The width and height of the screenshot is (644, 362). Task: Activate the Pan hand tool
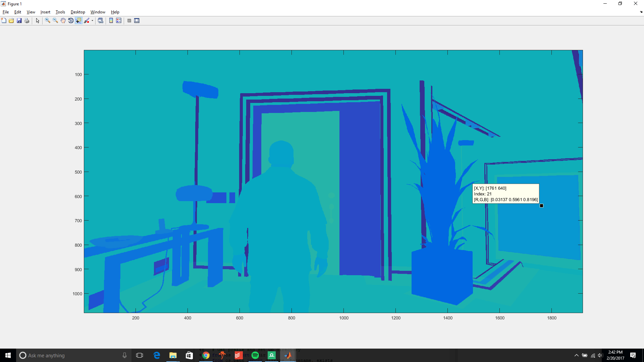[x=63, y=20]
